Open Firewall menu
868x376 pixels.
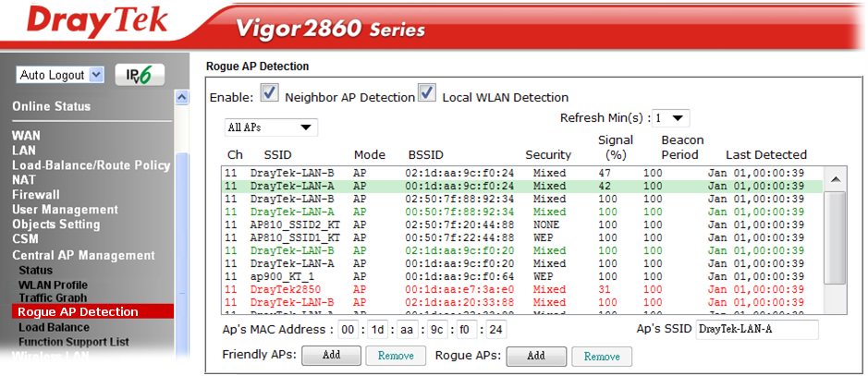35,195
